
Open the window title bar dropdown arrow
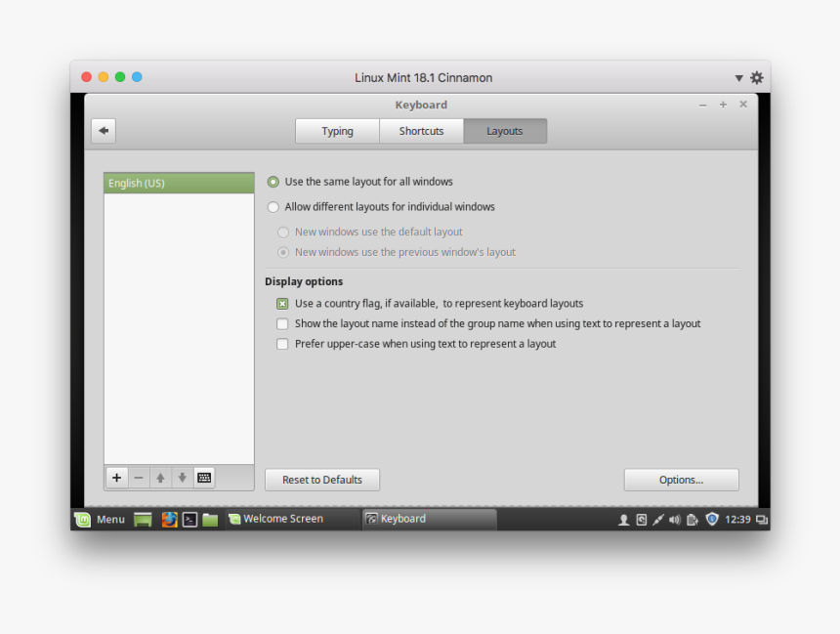pos(739,76)
